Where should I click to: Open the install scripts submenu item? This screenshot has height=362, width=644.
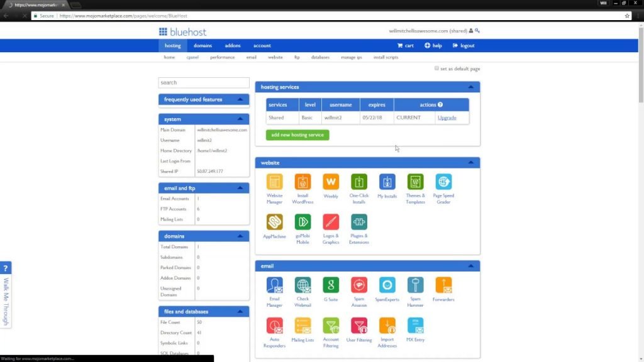click(x=386, y=57)
